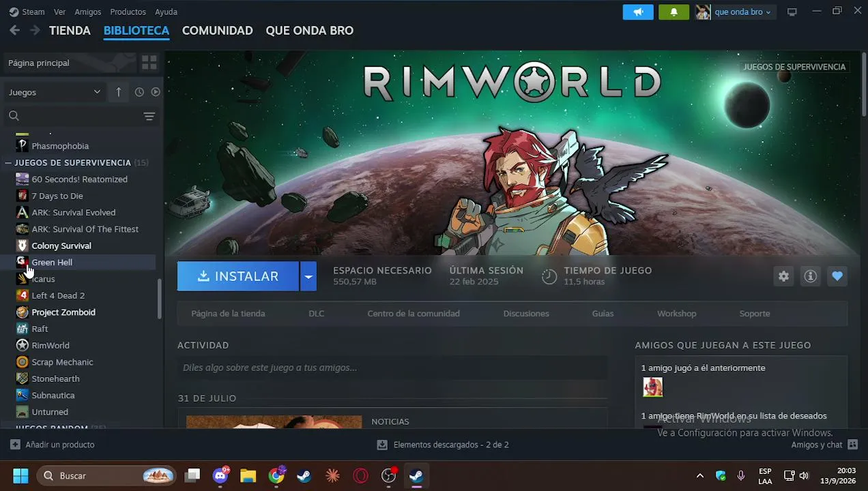Viewport: 868px width, 491px height.
Task: Click the Instalar button
Action: coord(238,276)
